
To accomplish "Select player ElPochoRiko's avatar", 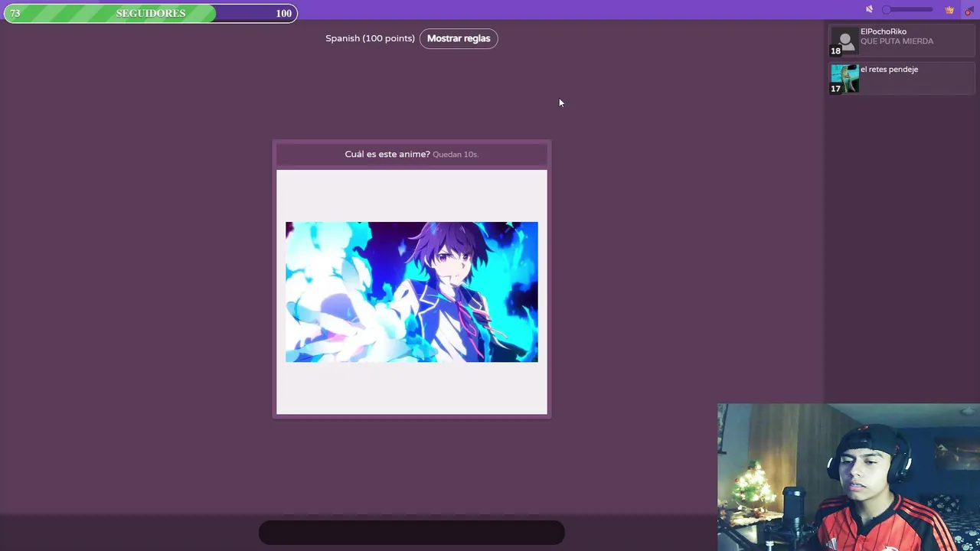I will [x=845, y=42].
